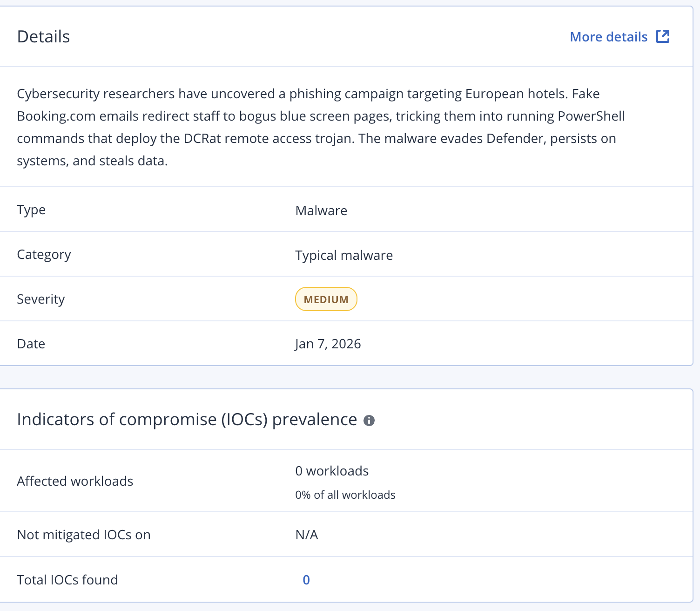
Task: Select the Severity row label
Action: 40,299
